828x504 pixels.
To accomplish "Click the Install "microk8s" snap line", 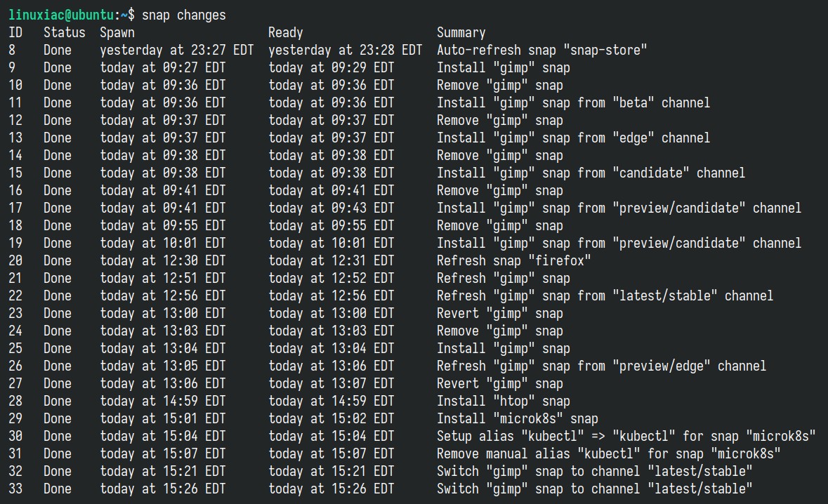I will tap(518, 418).
